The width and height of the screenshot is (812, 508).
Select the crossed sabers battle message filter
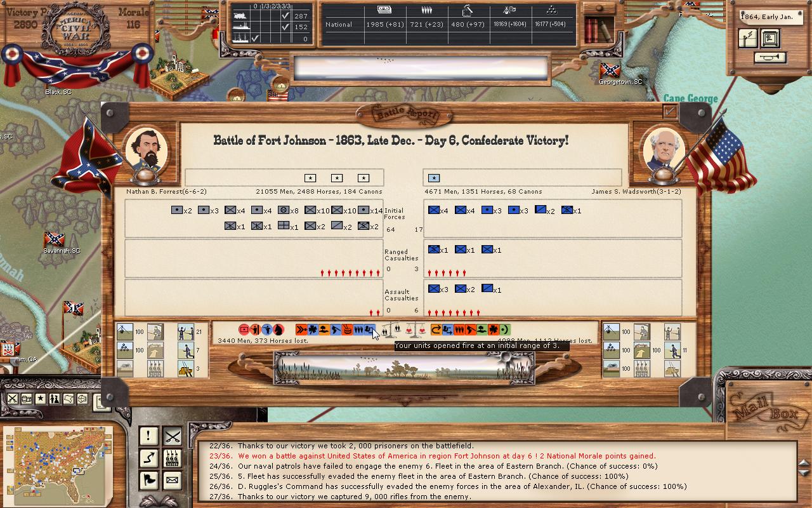point(173,436)
